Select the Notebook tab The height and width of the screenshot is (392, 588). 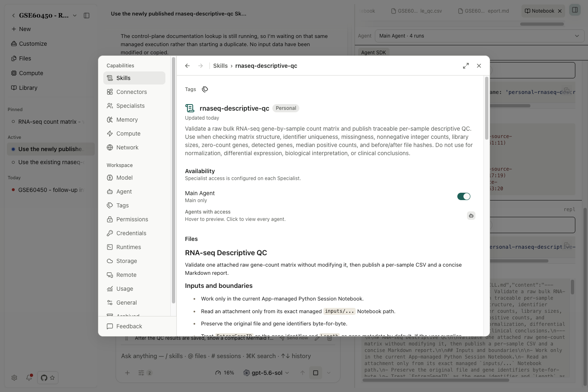539,11
